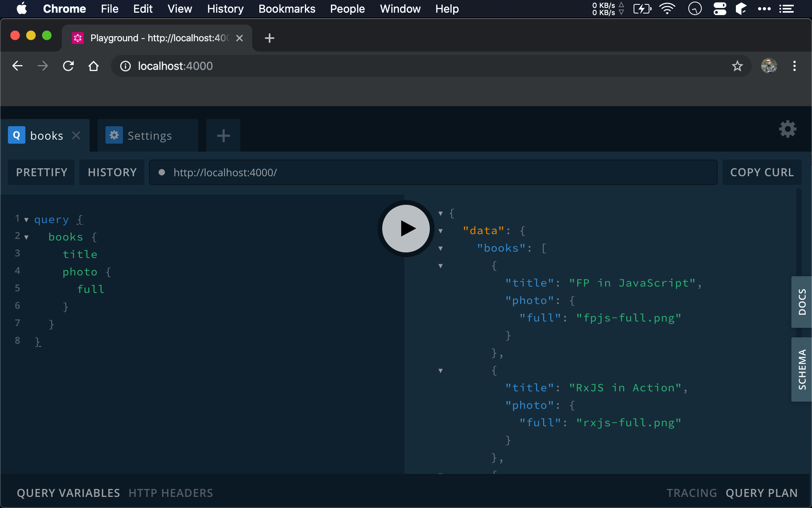
Task: Click the blue Q icon on the books tab
Action: point(17,135)
